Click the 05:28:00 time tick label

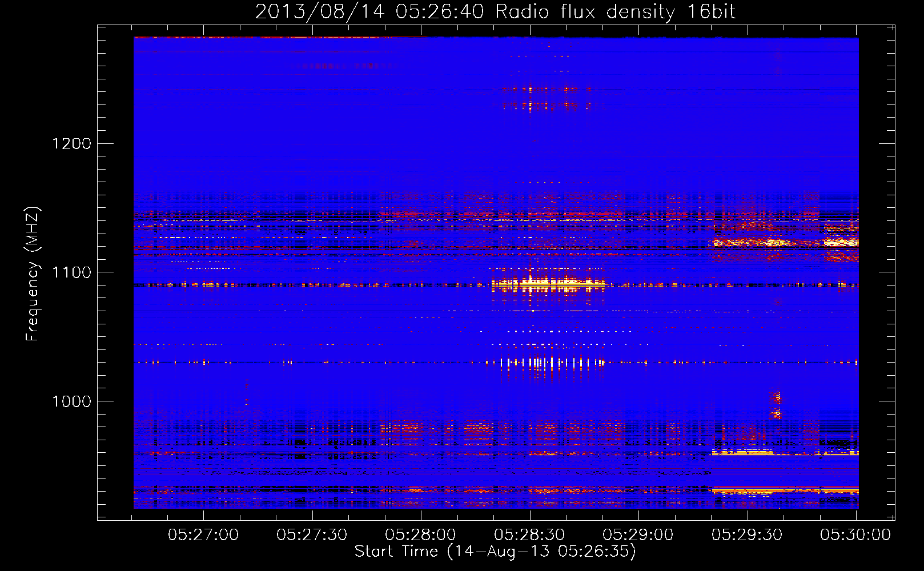tap(421, 534)
